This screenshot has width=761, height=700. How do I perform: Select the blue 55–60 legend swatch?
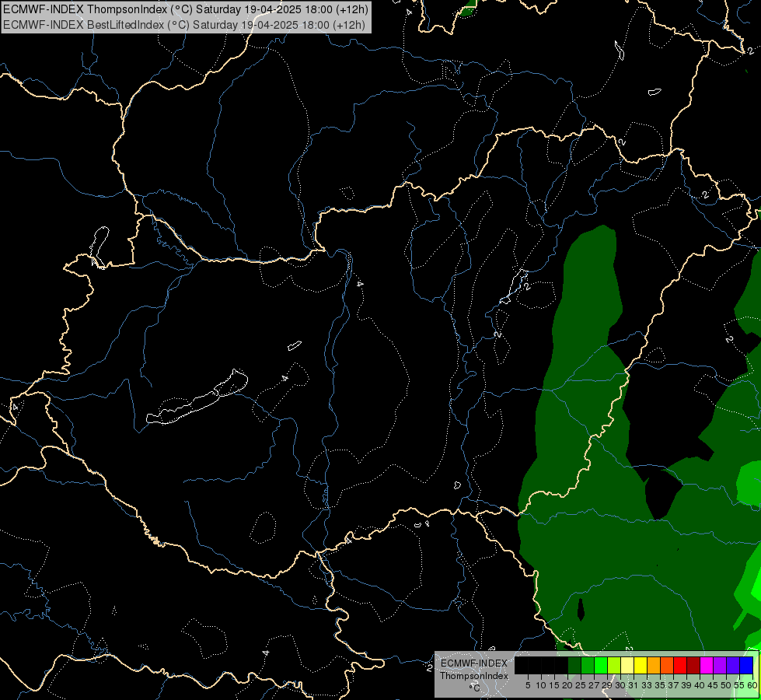tap(746, 665)
